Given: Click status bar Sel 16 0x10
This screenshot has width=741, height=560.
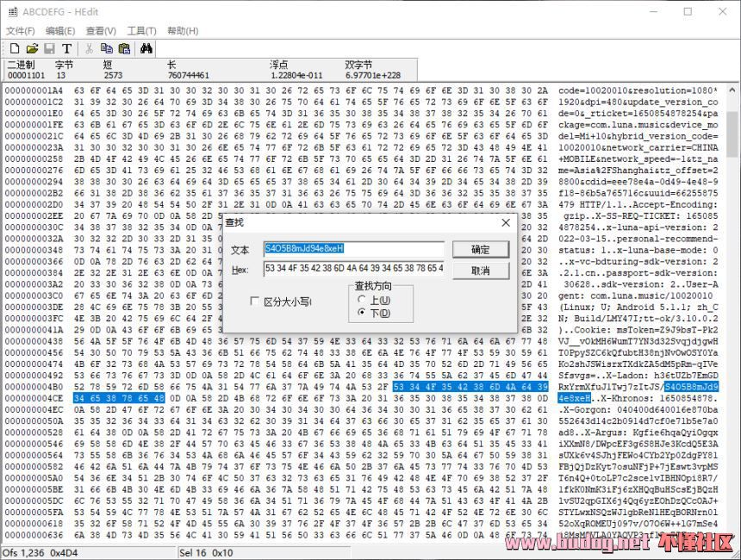Looking at the screenshot, I should tap(206, 553).
